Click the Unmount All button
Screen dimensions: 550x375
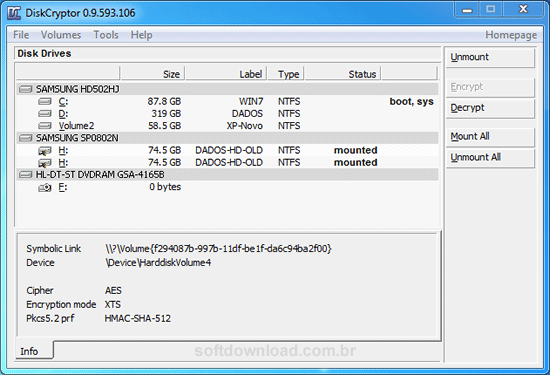[490, 158]
